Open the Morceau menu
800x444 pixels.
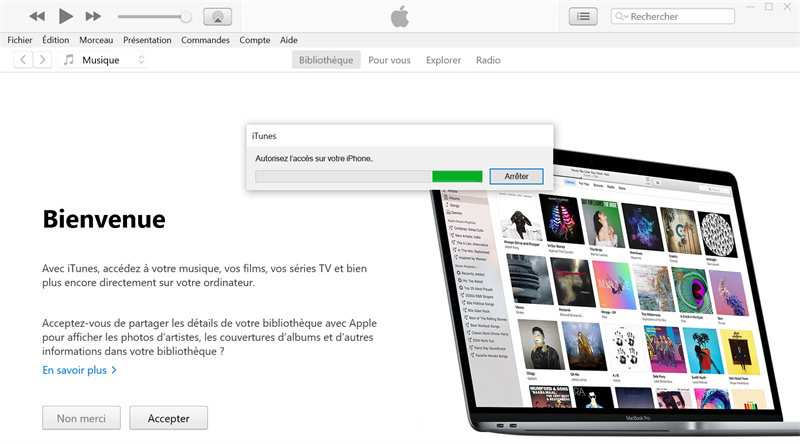pos(96,40)
